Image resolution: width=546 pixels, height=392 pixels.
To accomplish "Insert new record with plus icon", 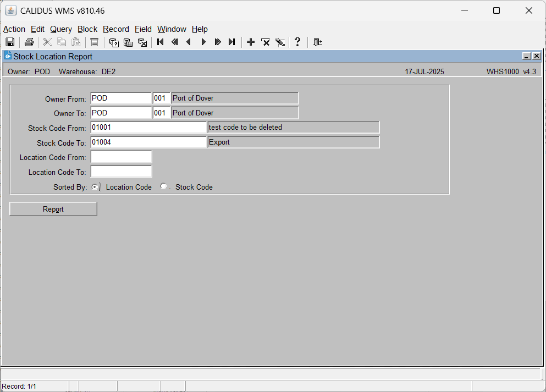I will click(251, 42).
